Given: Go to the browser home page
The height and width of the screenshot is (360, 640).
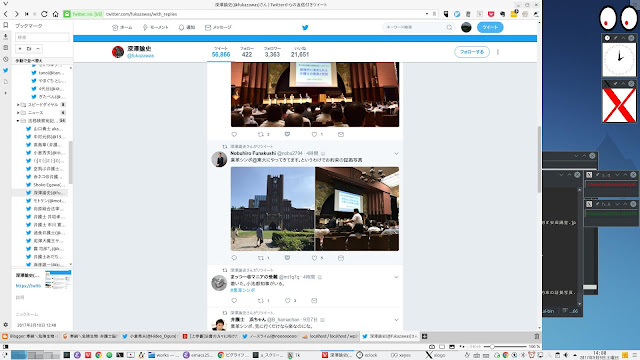Looking at the screenshot, I should coord(56,14).
